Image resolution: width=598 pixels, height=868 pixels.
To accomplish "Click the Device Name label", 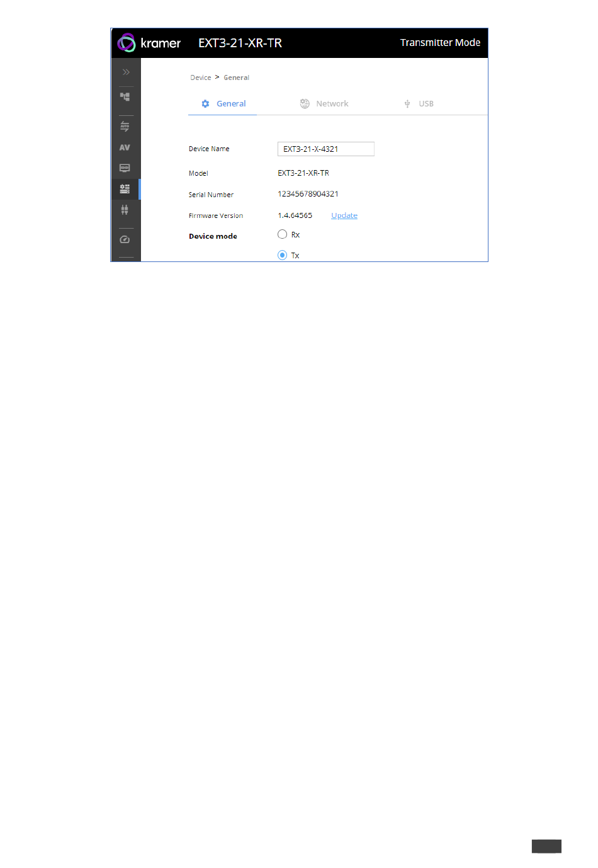I will (209, 149).
